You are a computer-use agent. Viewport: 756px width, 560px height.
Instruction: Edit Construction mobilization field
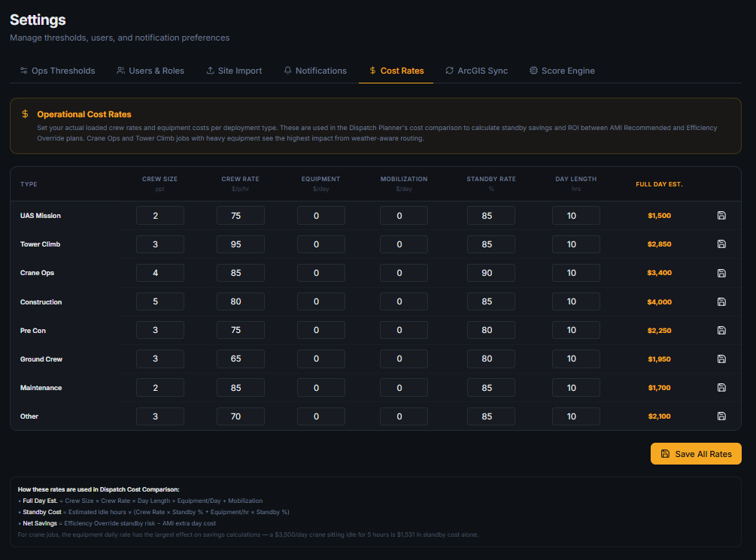click(404, 301)
